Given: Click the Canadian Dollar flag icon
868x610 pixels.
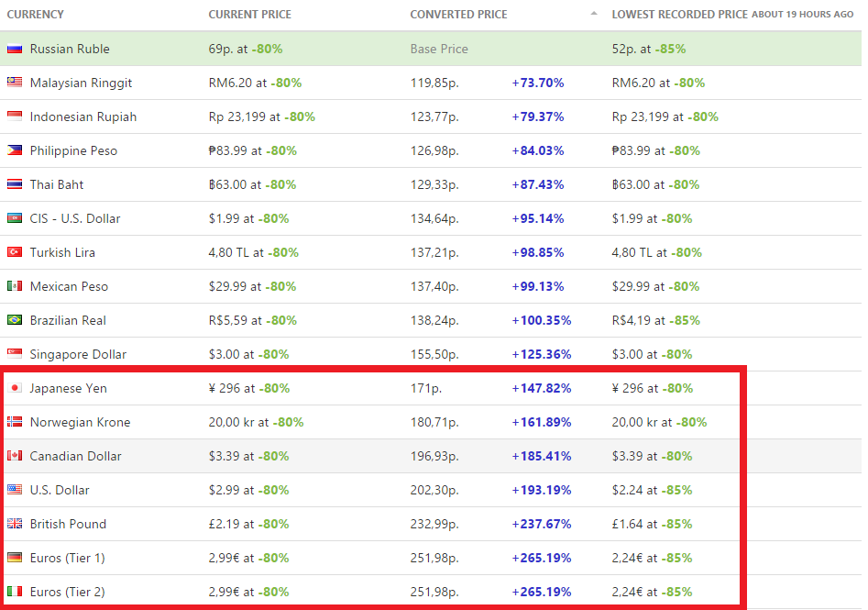Looking at the screenshot, I should 14,456.
